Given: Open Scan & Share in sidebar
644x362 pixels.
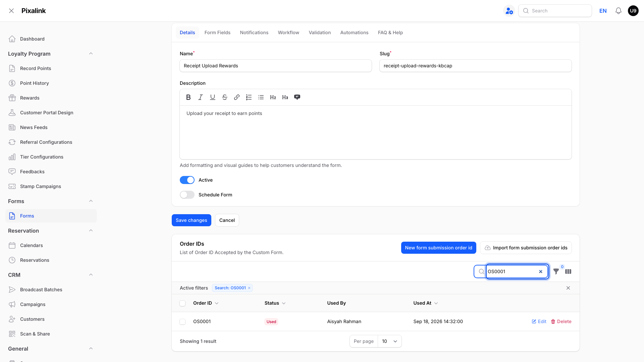Looking at the screenshot, I should click(51, 334).
